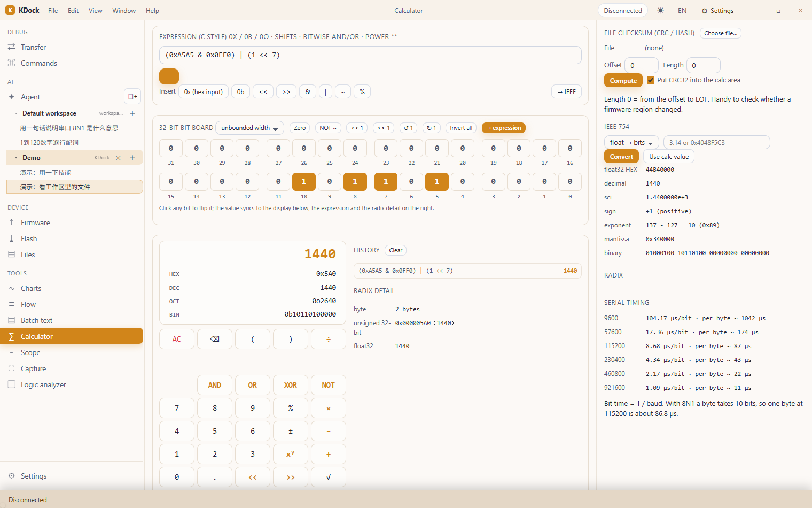Open the float → bits dropdown
This screenshot has width=812, height=508.
(x=631, y=142)
